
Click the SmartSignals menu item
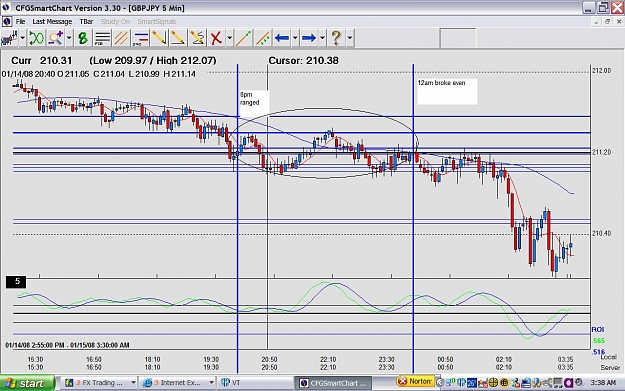157,22
